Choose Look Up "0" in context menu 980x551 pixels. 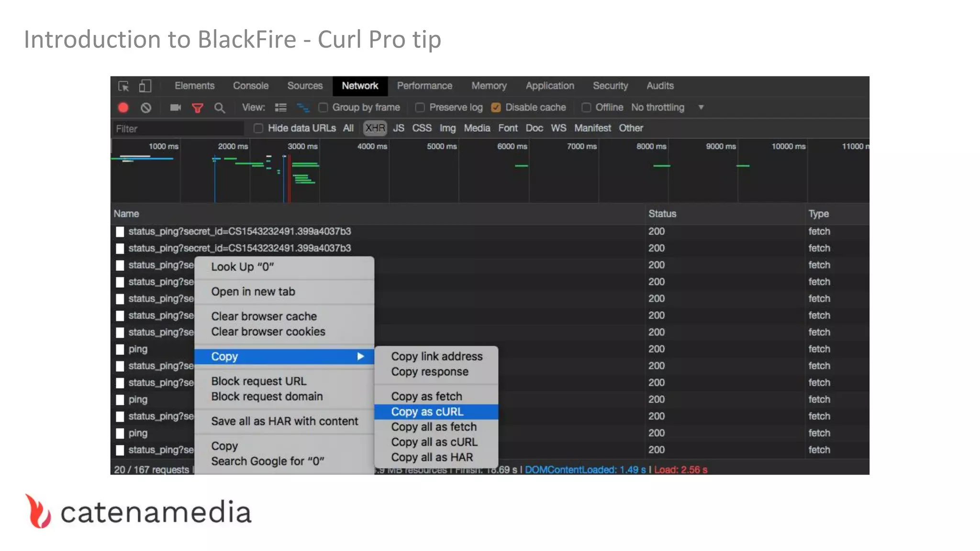point(284,267)
